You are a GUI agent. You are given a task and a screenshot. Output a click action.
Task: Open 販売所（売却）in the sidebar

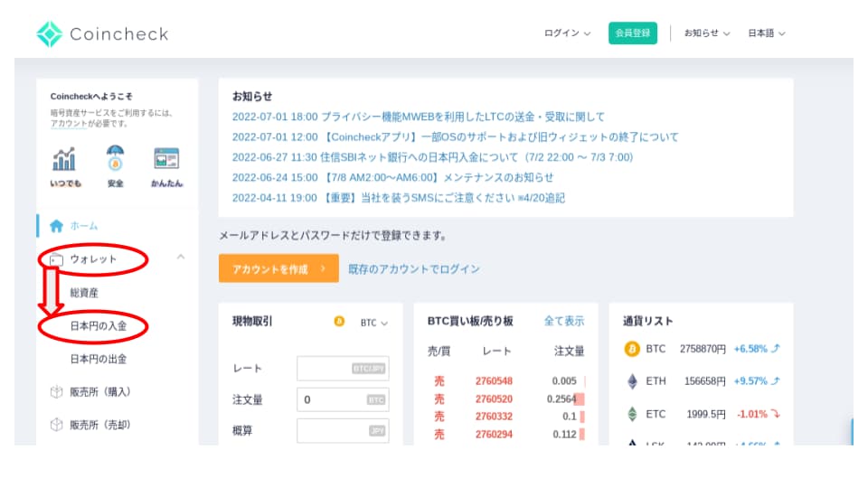click(100, 425)
